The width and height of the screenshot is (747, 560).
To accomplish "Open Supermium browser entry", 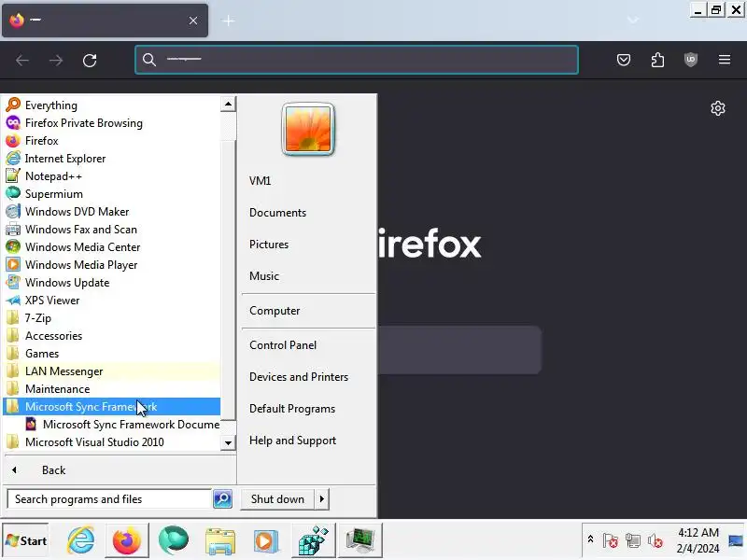I will (112, 194).
